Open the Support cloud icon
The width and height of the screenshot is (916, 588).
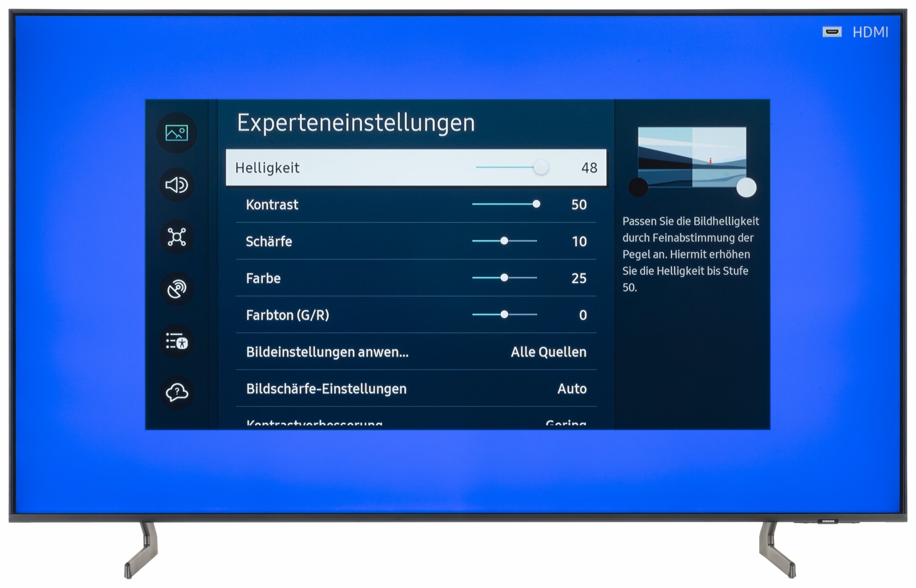[x=176, y=392]
